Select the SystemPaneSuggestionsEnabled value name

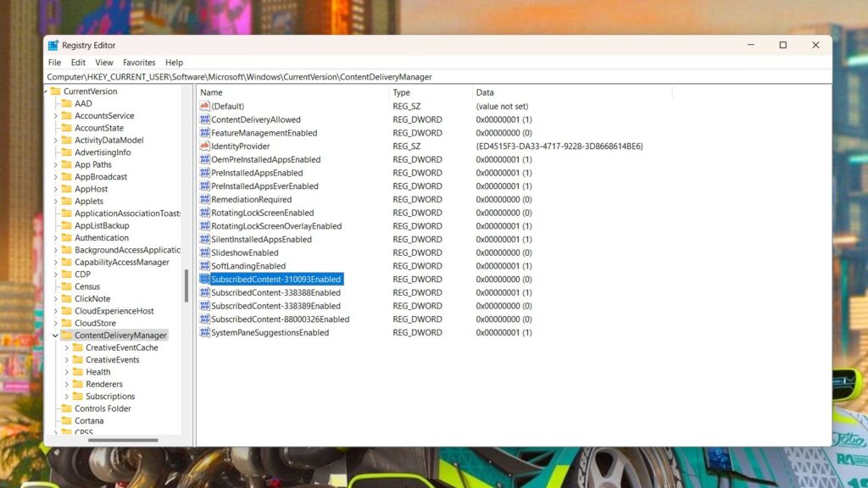tap(270, 332)
